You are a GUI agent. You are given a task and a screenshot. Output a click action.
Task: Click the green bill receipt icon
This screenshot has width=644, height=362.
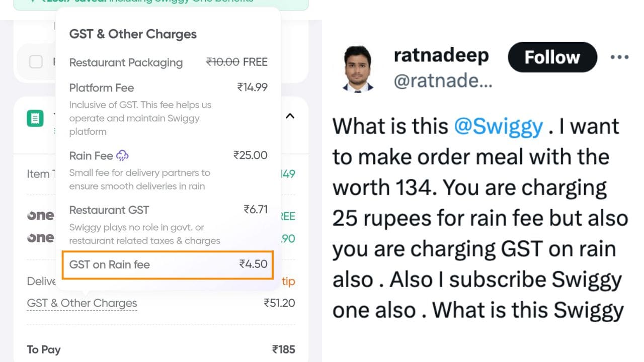pyautogui.click(x=35, y=119)
